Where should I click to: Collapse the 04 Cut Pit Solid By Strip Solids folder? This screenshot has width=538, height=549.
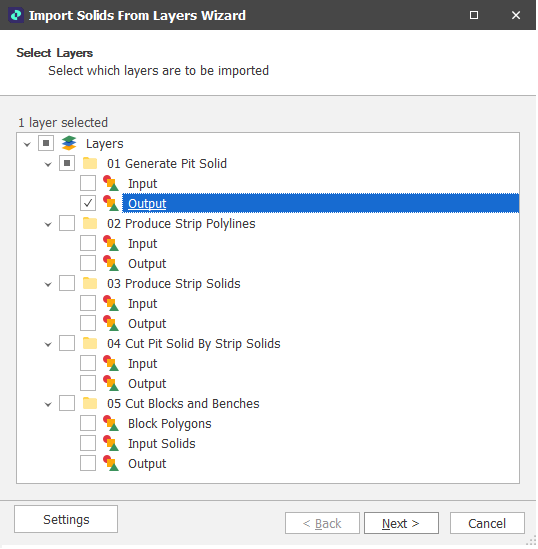[x=48, y=344]
